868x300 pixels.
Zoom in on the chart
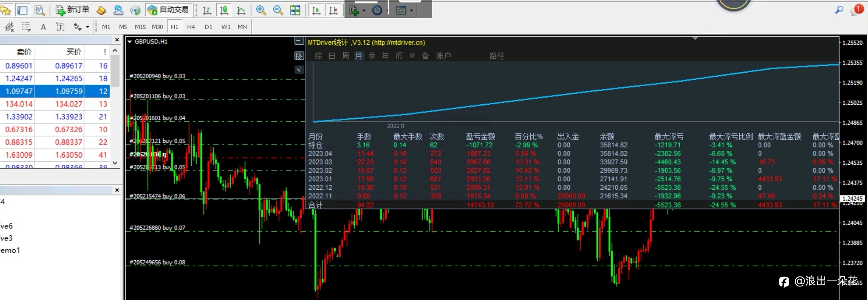pyautogui.click(x=261, y=10)
